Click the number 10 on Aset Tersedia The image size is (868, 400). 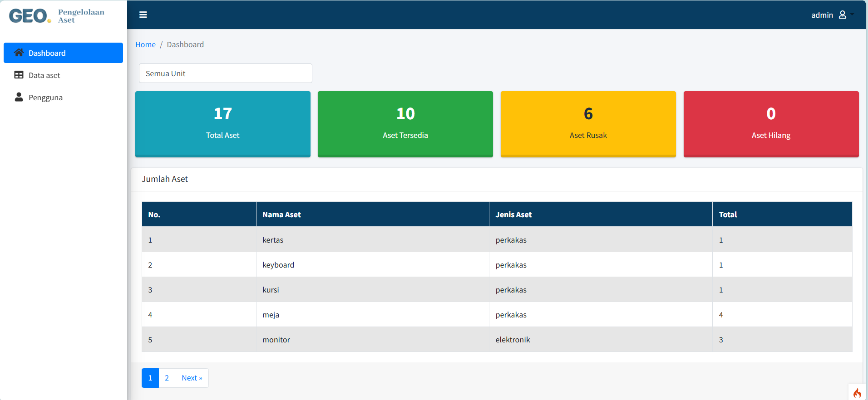click(x=405, y=113)
